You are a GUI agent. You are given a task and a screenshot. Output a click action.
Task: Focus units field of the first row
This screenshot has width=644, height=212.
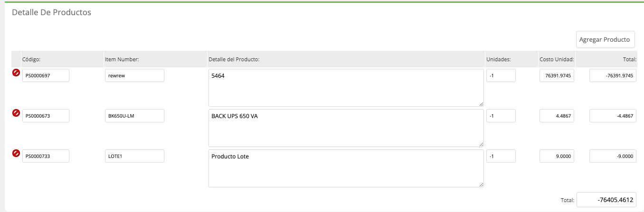tap(501, 75)
